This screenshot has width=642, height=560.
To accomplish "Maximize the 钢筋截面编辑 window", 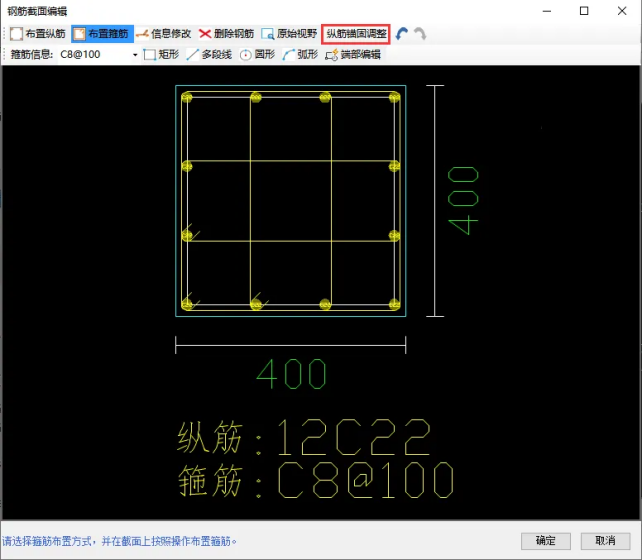I will (584, 11).
